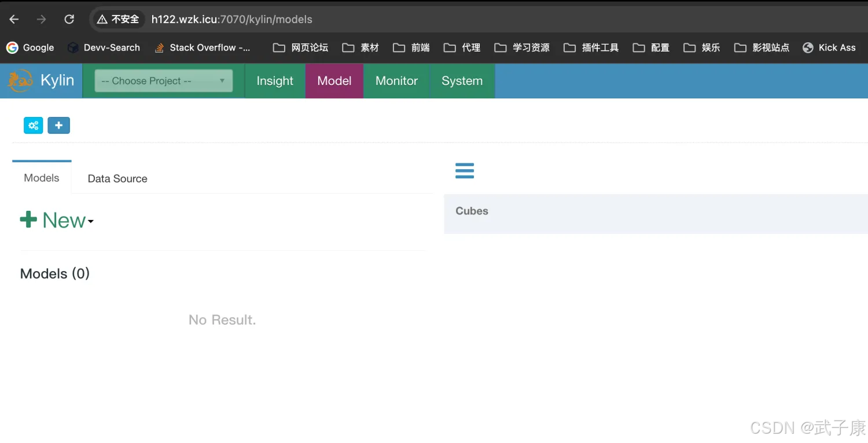This screenshot has width=868, height=443.
Task: Click the manage projects gears icon button
Action: point(34,125)
